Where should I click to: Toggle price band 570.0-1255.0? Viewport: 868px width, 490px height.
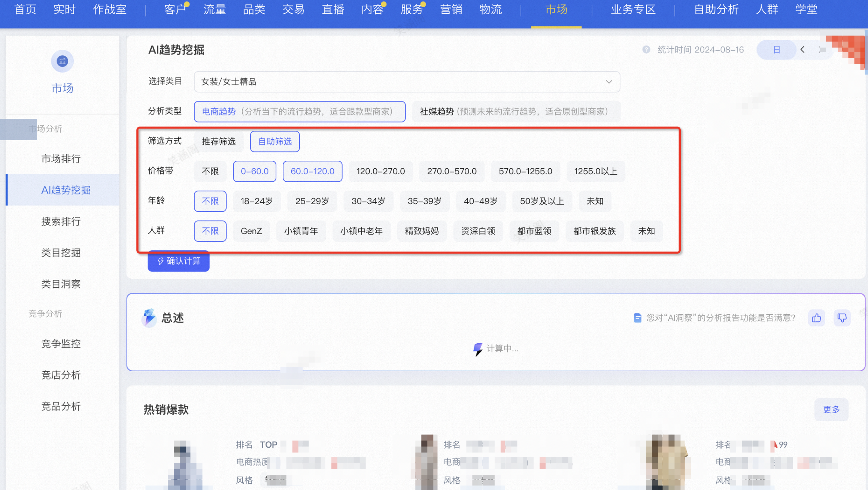click(525, 172)
